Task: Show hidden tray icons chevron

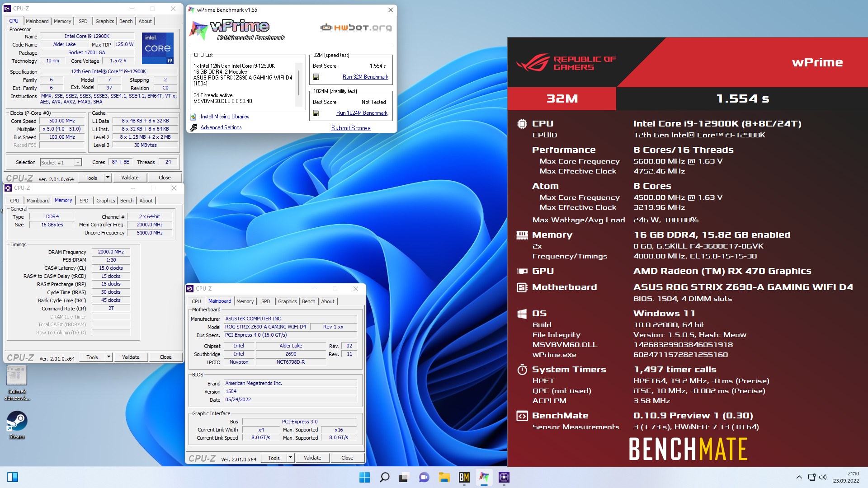Action: (x=799, y=477)
